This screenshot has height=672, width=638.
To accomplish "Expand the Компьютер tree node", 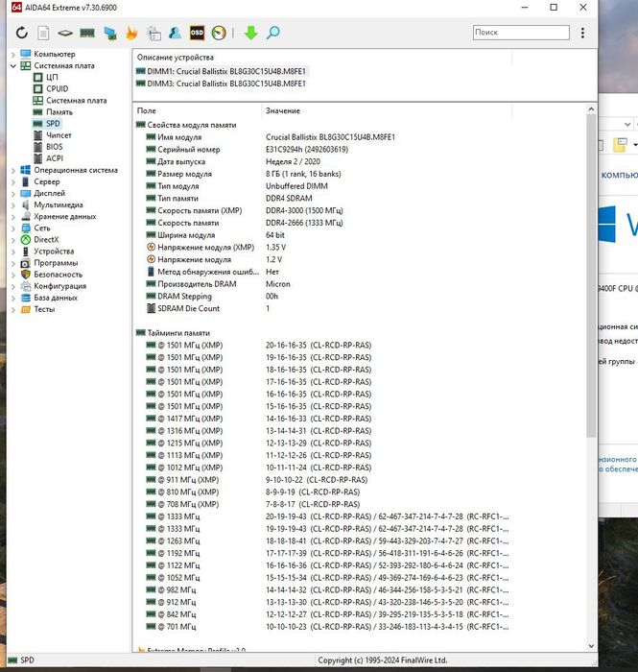I will tap(12, 55).
